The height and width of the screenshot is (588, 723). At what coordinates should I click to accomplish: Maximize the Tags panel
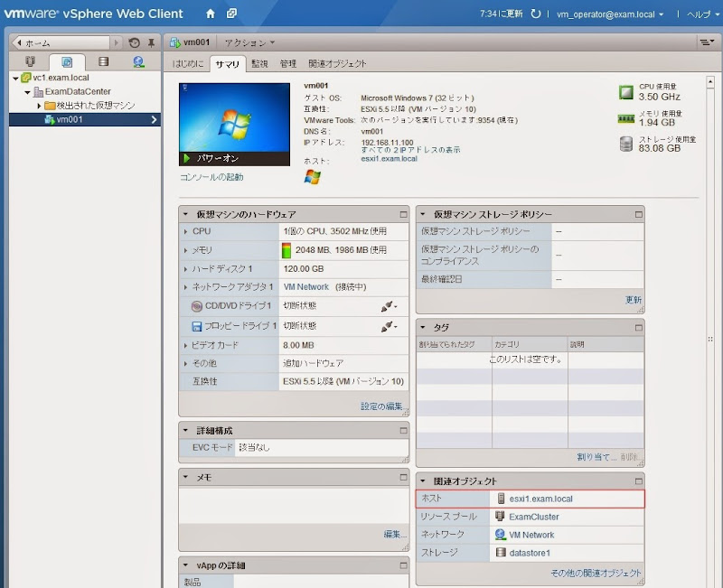[639, 328]
